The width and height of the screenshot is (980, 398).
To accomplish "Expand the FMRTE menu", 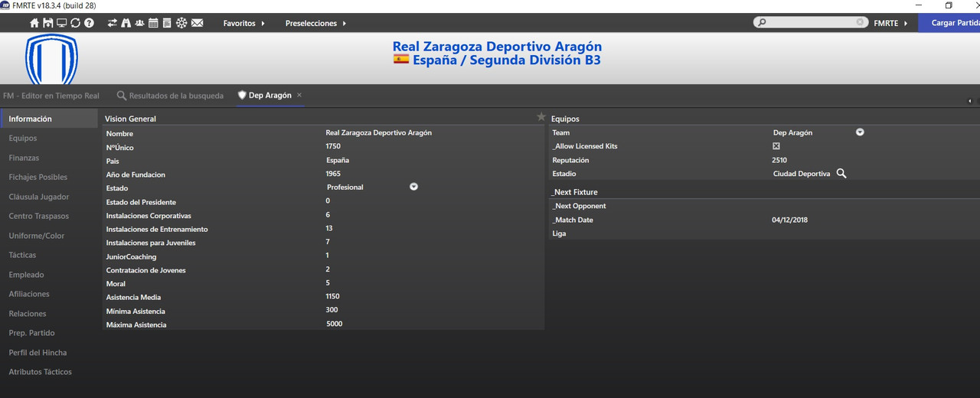I will tap(890, 24).
